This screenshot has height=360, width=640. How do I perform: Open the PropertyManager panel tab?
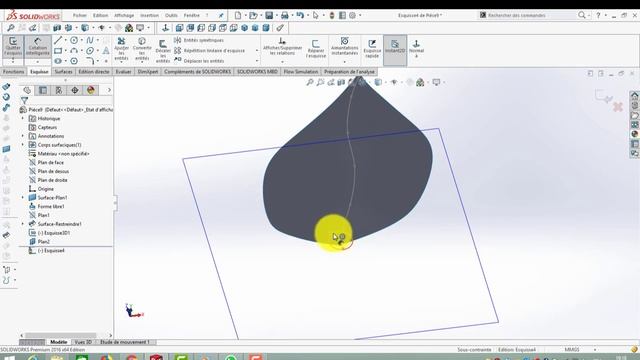[x=43, y=90]
